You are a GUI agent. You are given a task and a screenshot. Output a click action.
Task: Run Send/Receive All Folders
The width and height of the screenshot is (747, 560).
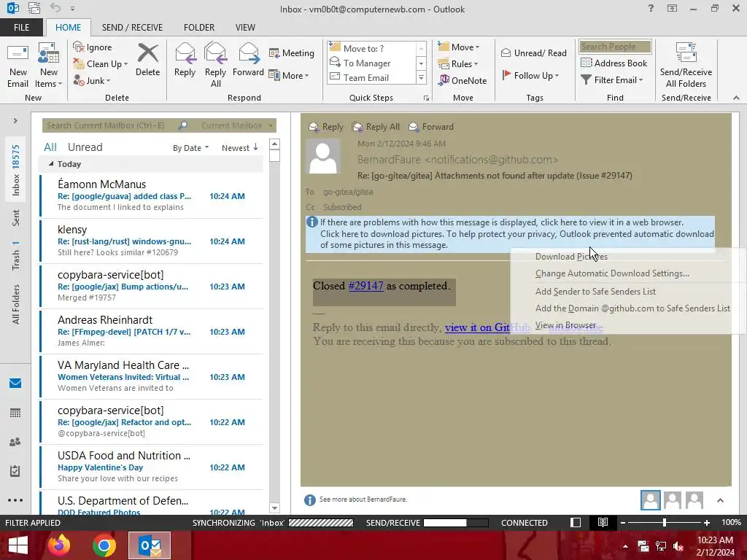pos(686,65)
